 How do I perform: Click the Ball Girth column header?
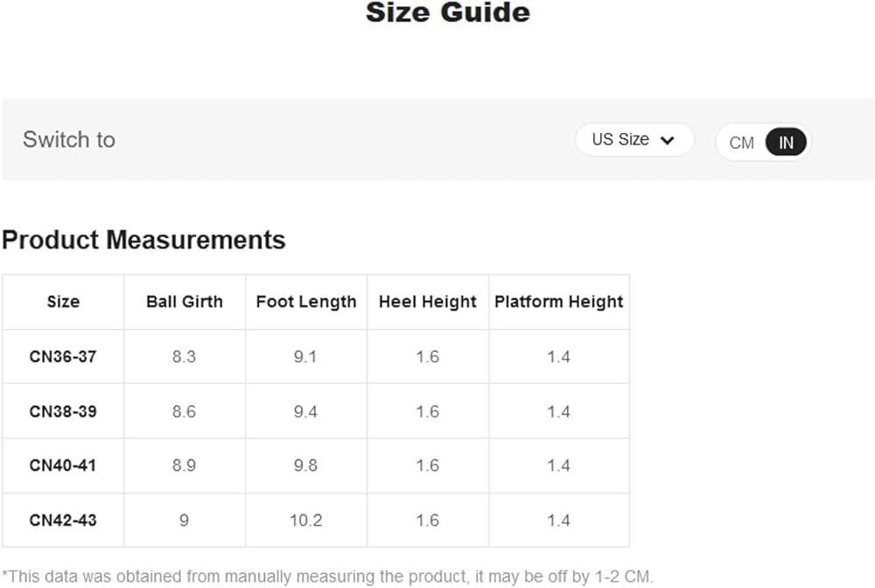coord(185,302)
